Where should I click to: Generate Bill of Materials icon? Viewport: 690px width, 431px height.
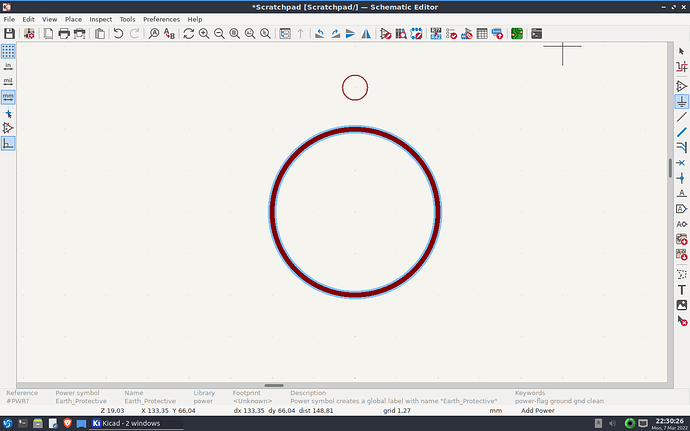(x=497, y=33)
